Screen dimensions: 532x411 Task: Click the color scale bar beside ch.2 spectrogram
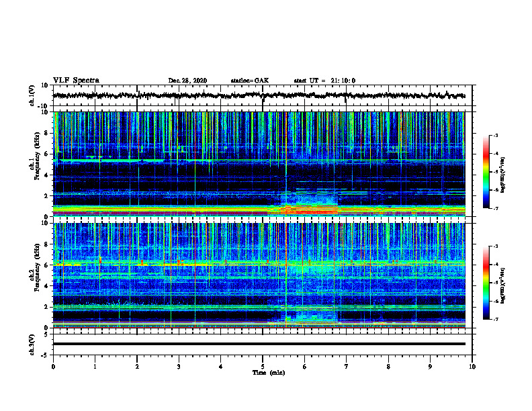coord(486,283)
